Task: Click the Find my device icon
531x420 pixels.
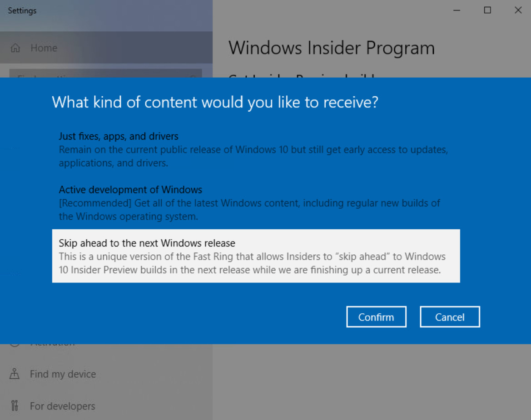Action: pos(14,374)
